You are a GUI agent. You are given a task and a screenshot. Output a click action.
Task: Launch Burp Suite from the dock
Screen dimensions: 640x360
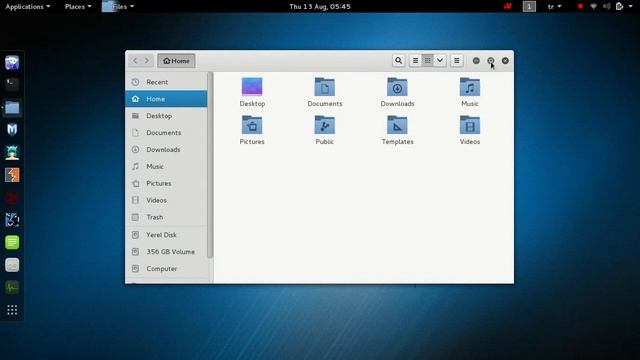click(12, 175)
